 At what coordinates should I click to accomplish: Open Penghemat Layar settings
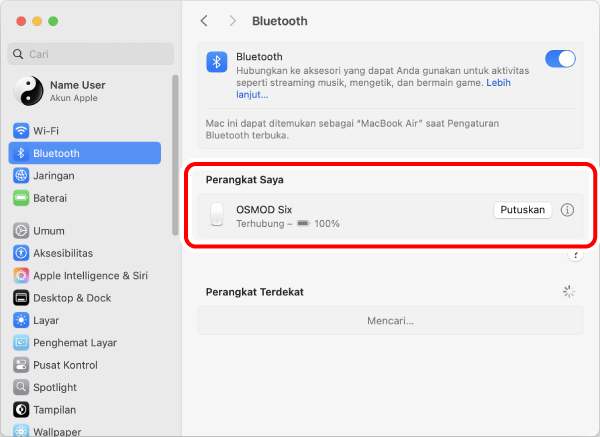[74, 343]
